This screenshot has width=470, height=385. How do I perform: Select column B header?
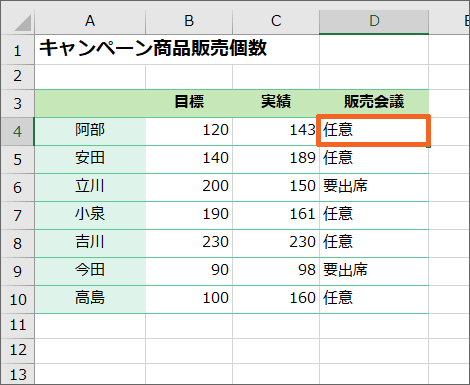(x=189, y=22)
